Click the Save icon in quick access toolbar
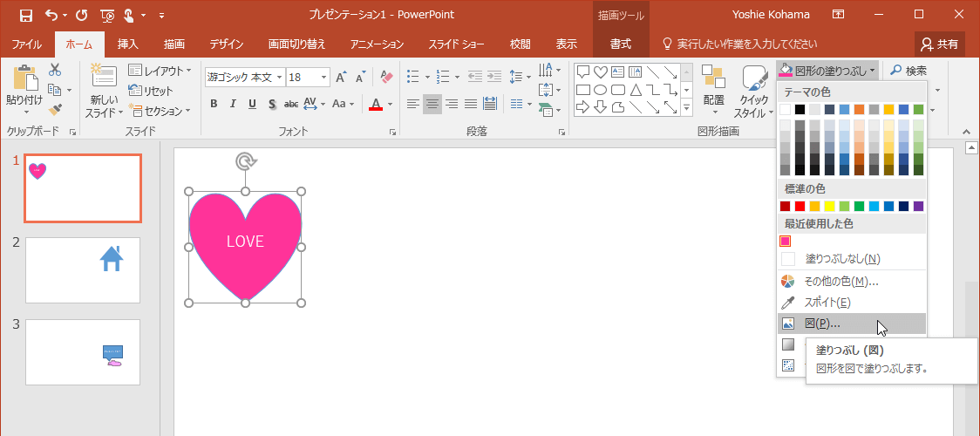This screenshot has height=436, width=980. tap(25, 14)
